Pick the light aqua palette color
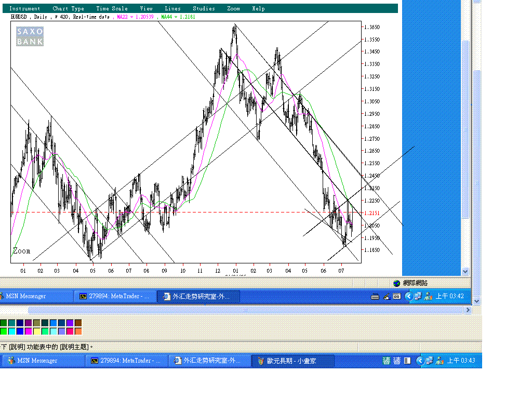Viewport: 532px width, 399px height. coord(54,331)
